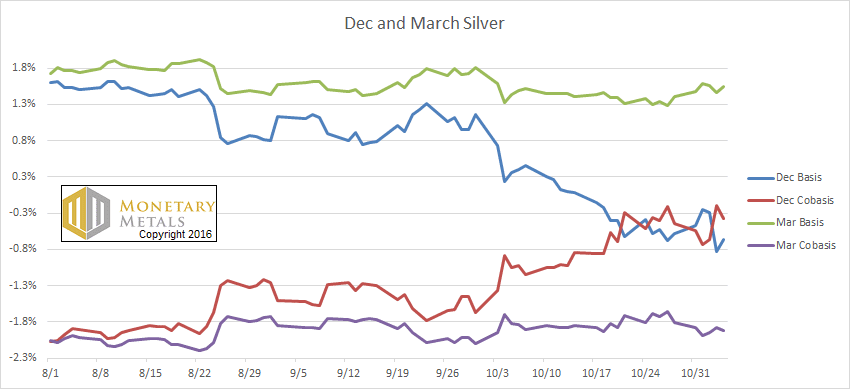The height and width of the screenshot is (389, 850).
Task: Click the -2.3% y-axis label
Action: pos(23,358)
